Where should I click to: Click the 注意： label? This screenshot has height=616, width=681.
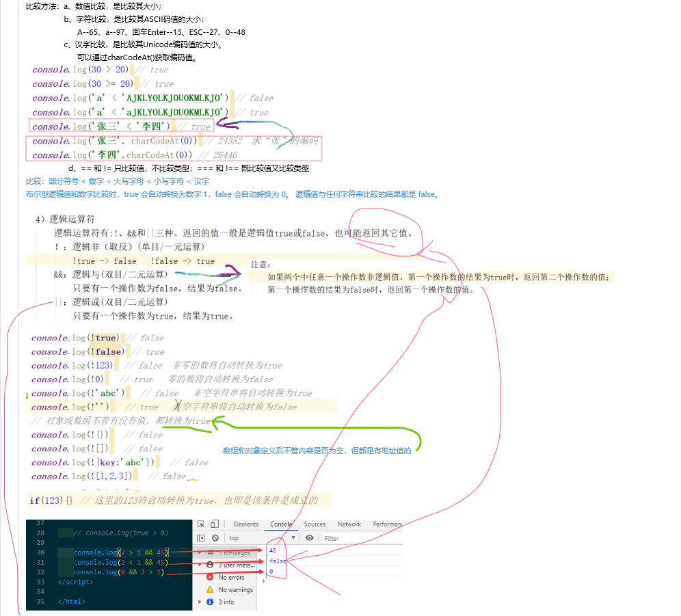tap(261, 265)
